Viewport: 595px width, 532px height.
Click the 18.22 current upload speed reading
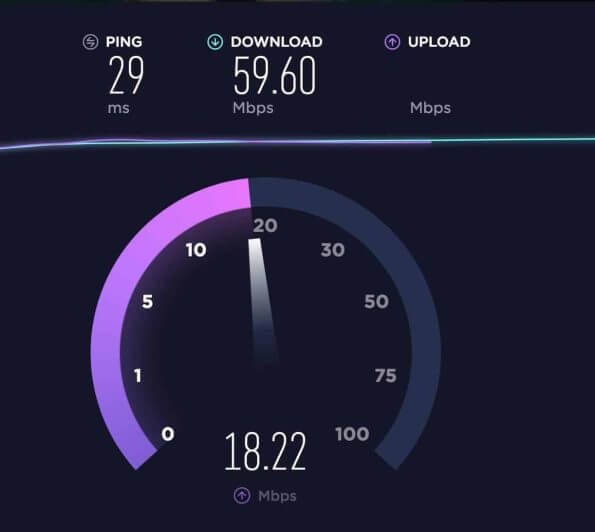click(265, 452)
